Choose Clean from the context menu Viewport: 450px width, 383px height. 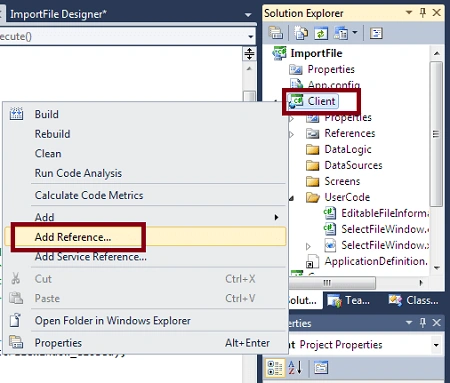pos(48,154)
